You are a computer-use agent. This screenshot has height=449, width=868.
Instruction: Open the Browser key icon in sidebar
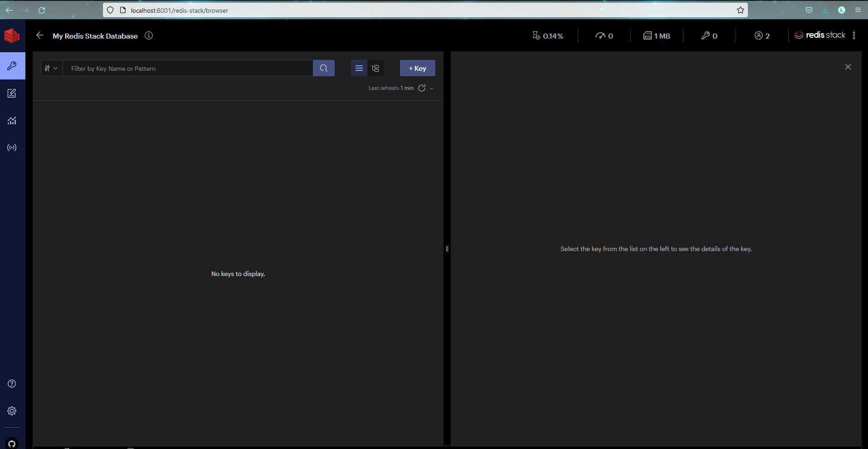[12, 66]
